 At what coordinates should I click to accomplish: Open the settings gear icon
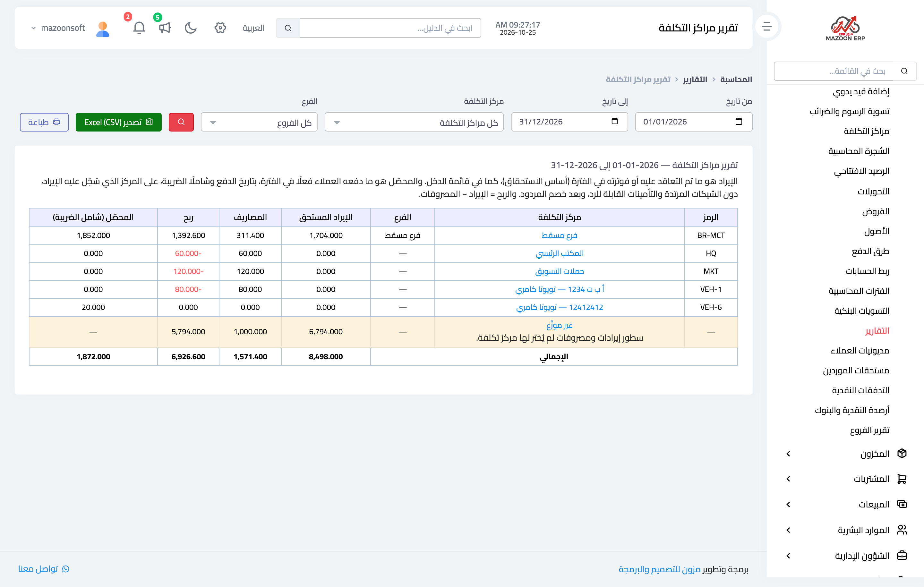tap(220, 28)
